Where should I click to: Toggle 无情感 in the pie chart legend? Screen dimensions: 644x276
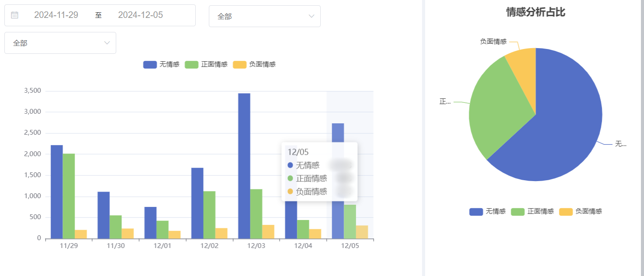[x=488, y=212]
